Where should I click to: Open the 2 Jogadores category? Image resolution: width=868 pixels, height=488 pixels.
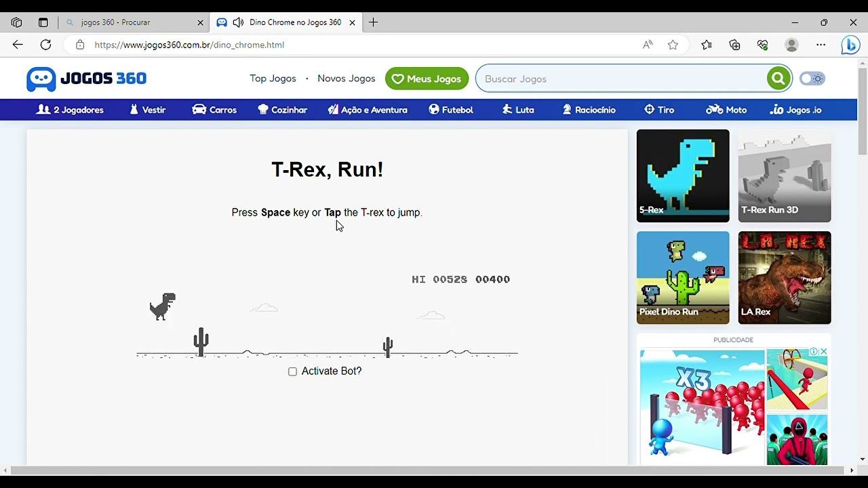point(70,110)
